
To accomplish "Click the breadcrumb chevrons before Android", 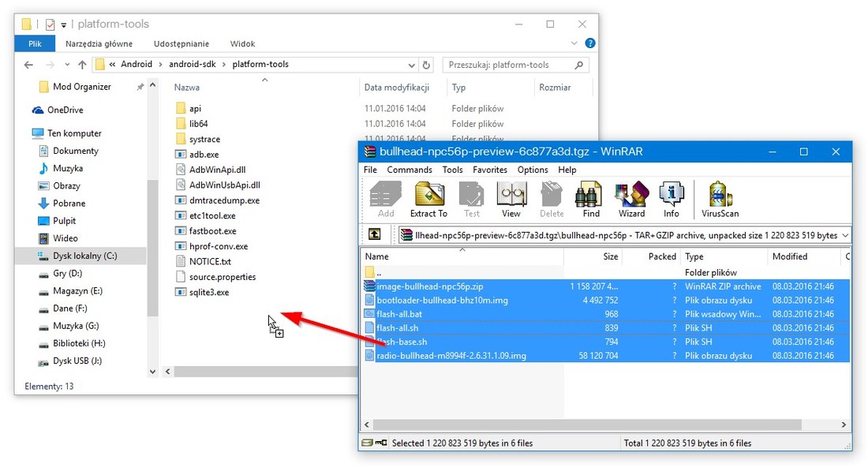I will coord(112,64).
